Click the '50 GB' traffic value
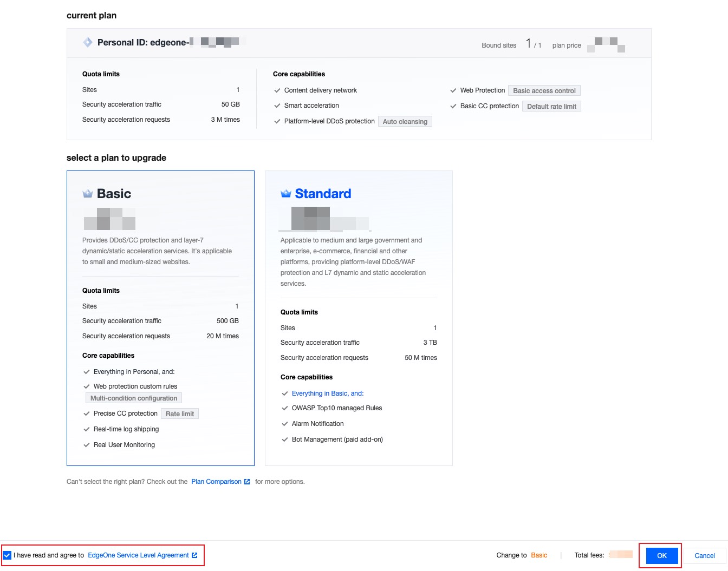728x571 pixels. click(x=231, y=104)
